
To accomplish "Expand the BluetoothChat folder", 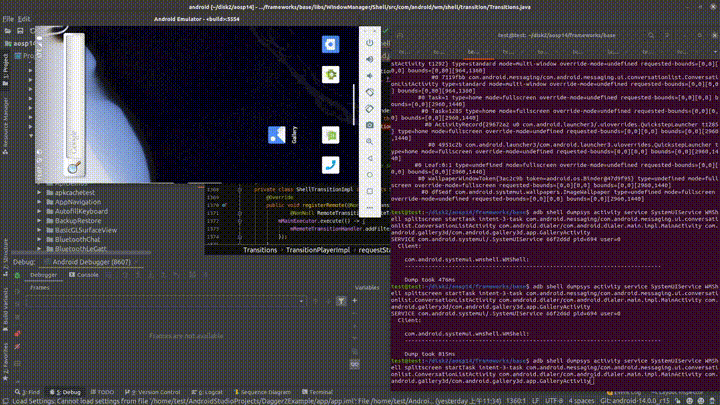I will pyautogui.click(x=39, y=240).
